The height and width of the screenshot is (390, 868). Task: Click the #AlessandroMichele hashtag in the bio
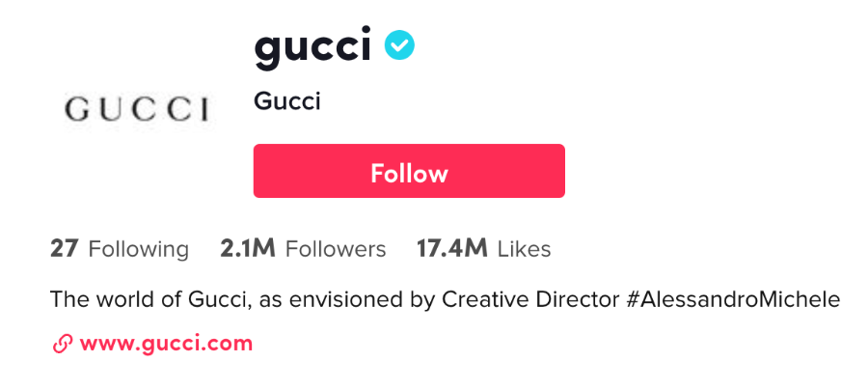click(732, 299)
